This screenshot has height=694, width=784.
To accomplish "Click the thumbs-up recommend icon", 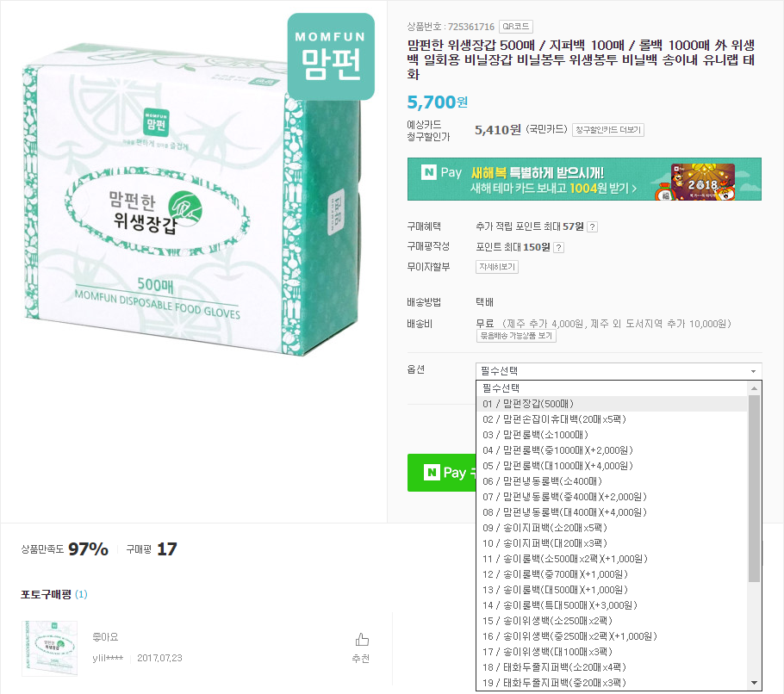I will tap(362, 640).
